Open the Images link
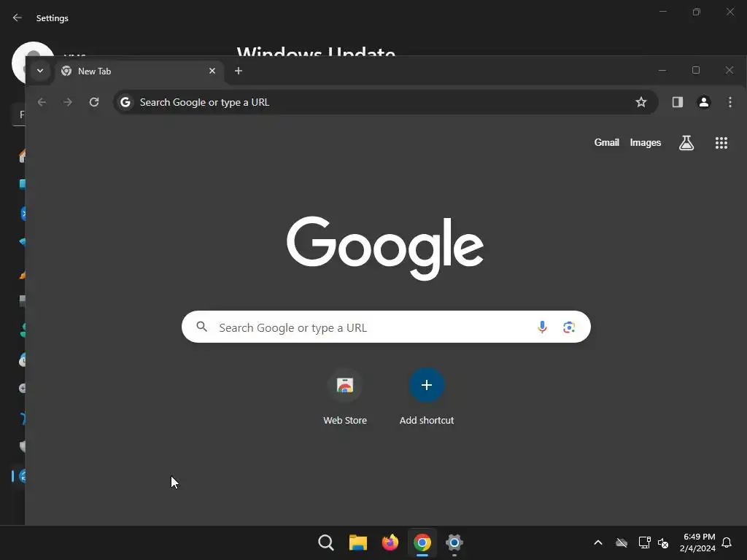Screen dimensions: 747x560 (x=646, y=142)
